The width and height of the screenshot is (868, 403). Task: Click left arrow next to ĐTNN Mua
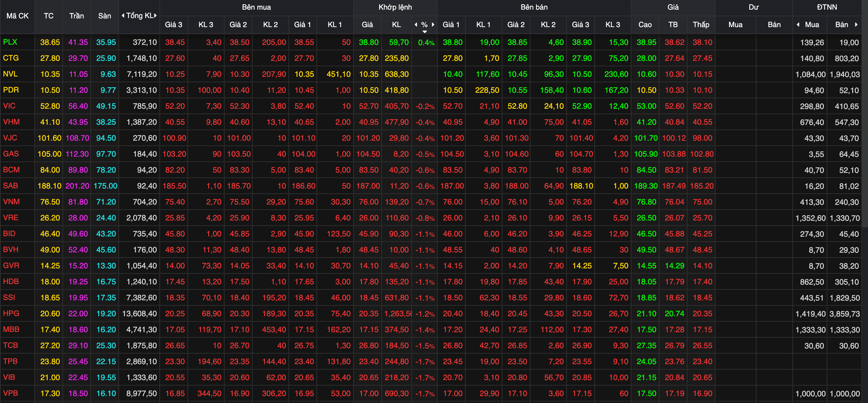click(x=798, y=25)
